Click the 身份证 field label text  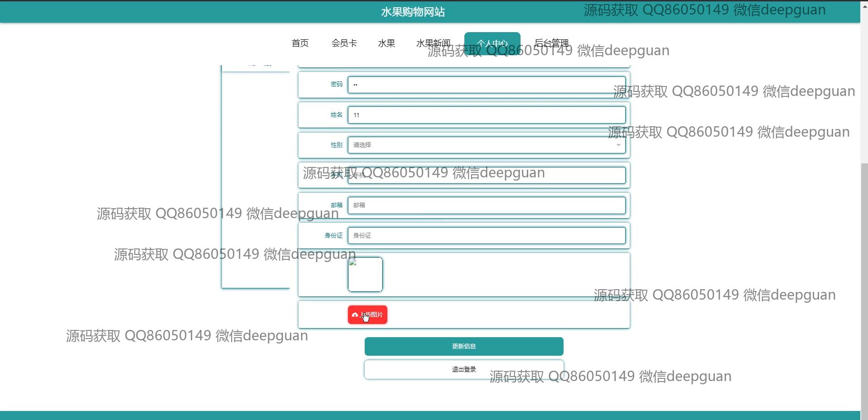333,236
